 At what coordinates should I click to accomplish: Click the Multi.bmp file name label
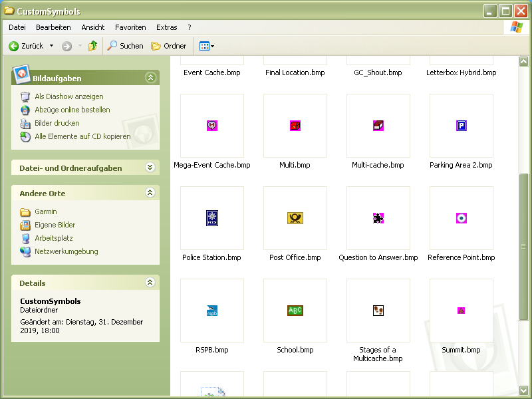[x=295, y=165]
